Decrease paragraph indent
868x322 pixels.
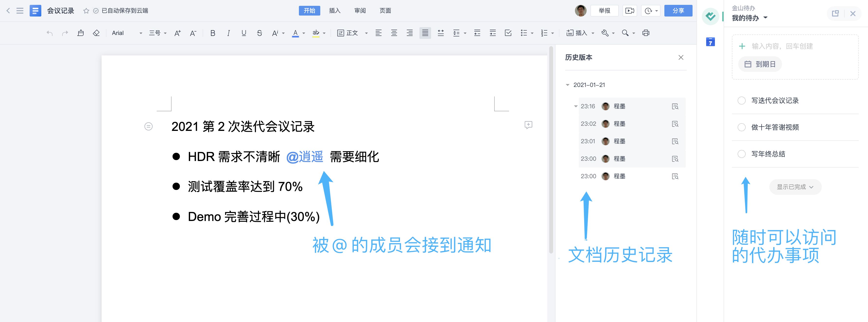477,33
